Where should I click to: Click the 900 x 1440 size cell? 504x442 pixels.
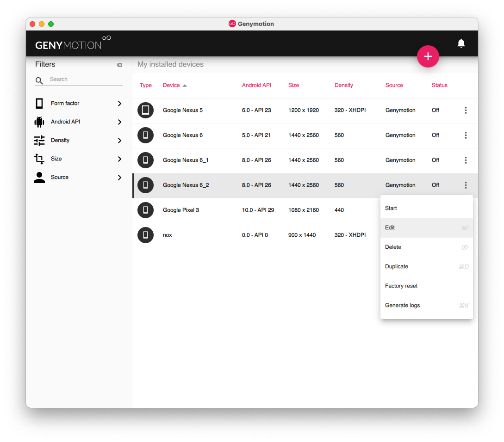tap(302, 235)
